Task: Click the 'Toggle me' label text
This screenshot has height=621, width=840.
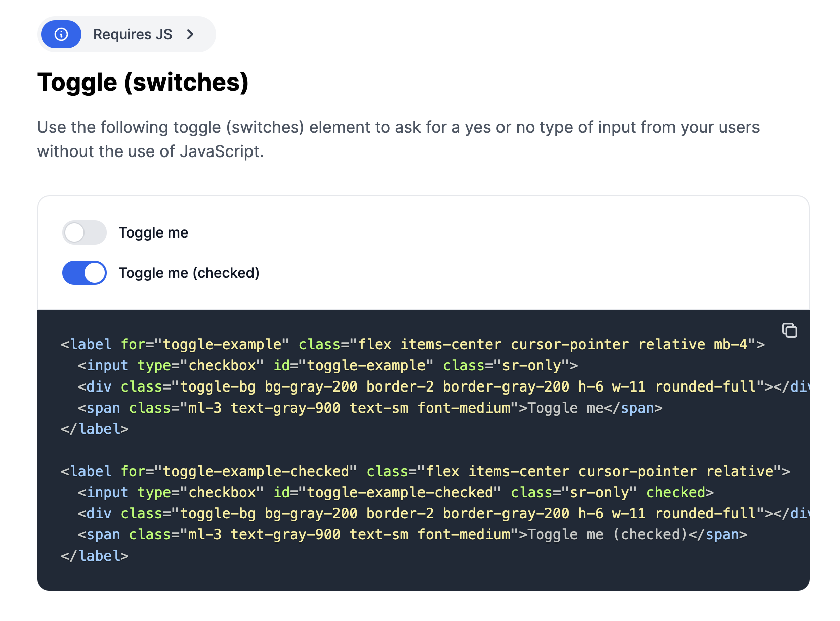Action: point(153,232)
